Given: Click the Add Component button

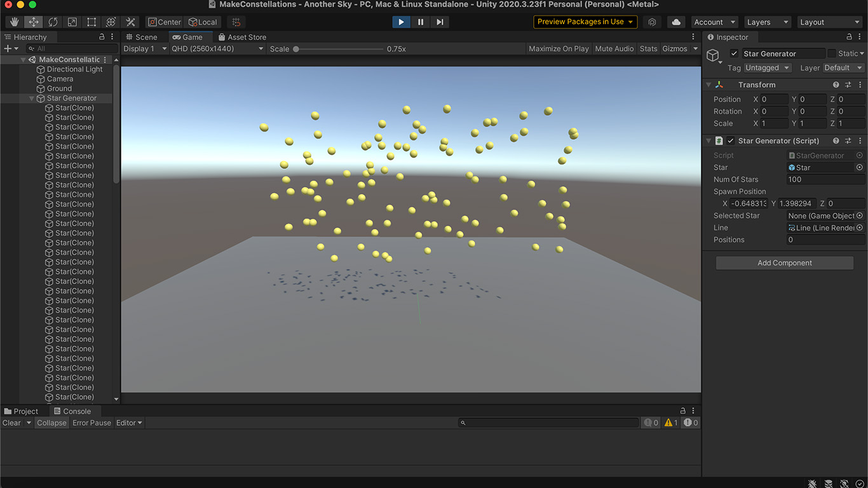Looking at the screenshot, I should 785,263.
